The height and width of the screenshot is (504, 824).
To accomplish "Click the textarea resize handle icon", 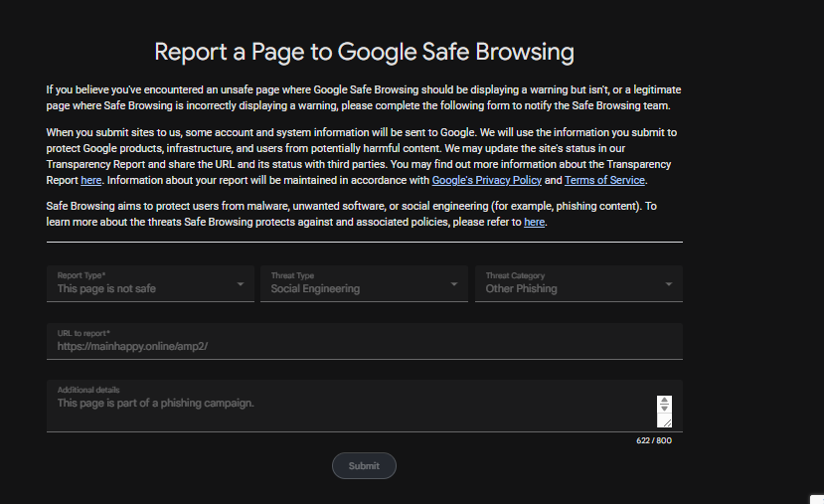I will tap(666, 422).
